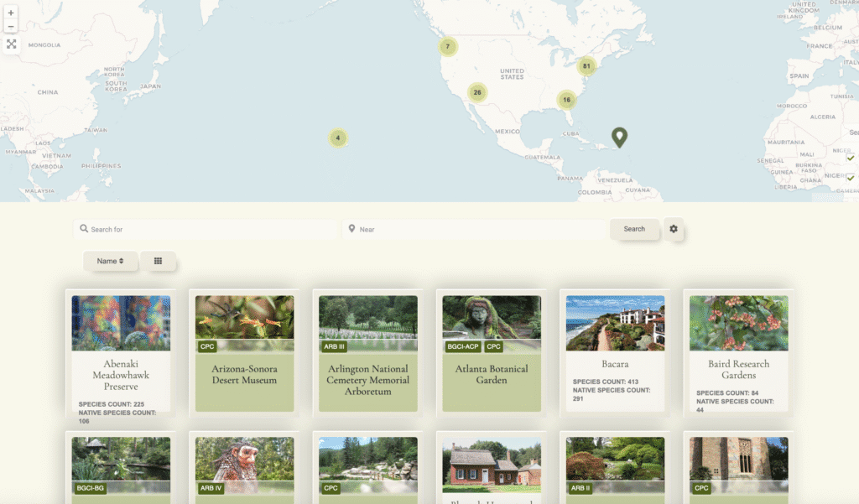Toggle the upper map layer checkbox
Viewport: 859px width, 504px height.
[x=850, y=158]
